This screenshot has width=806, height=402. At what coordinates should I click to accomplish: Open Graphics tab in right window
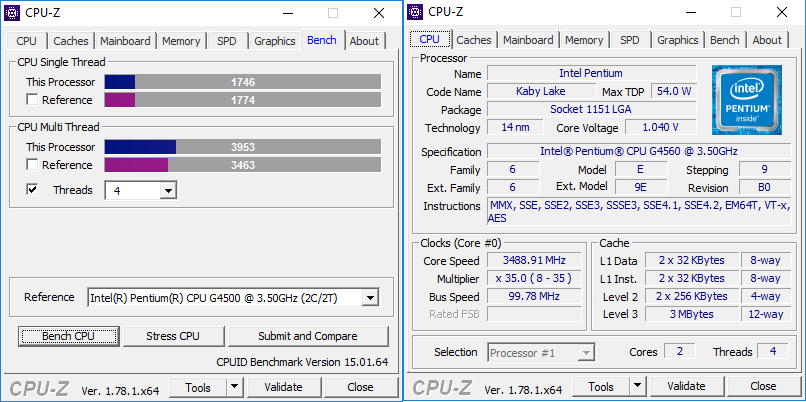[x=678, y=40]
